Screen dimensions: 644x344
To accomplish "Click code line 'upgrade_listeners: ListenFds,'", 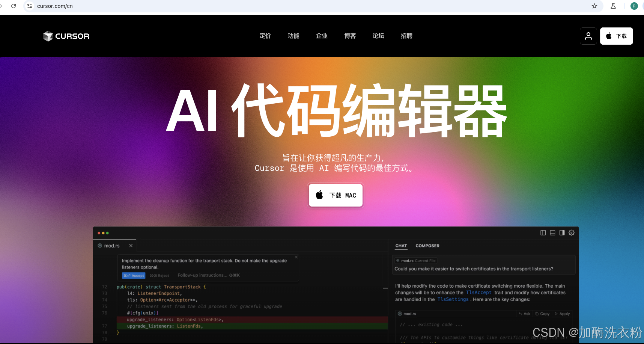I will pyautogui.click(x=165, y=326).
